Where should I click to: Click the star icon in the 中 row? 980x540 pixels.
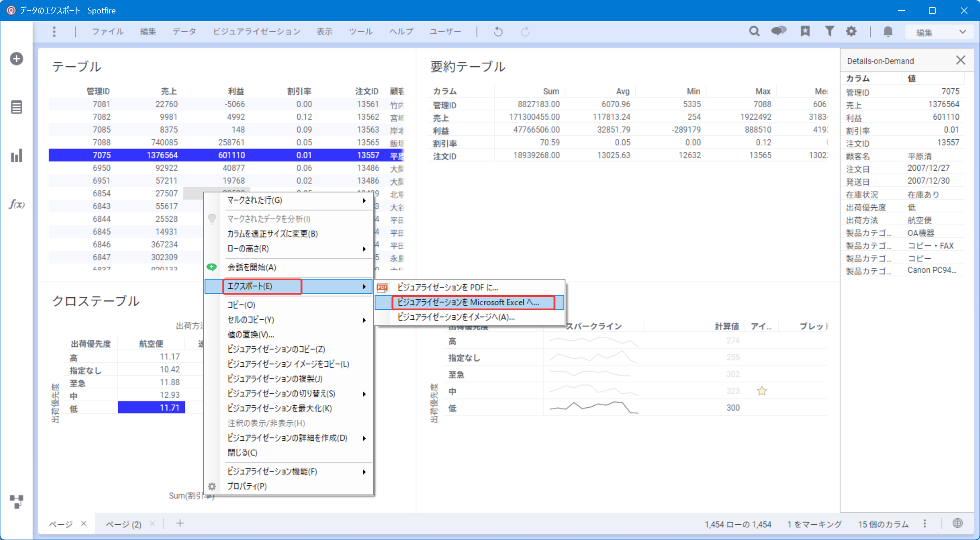(x=762, y=391)
